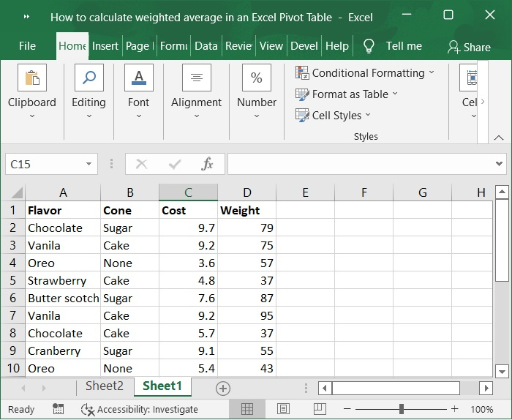Image resolution: width=512 pixels, height=420 pixels.
Task: Open the Font group icon
Action: click(x=138, y=78)
